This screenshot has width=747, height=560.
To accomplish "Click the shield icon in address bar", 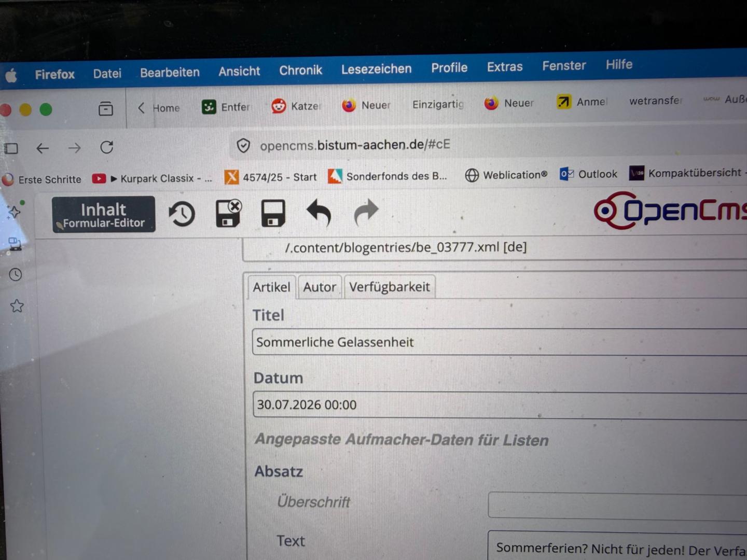I will pyautogui.click(x=243, y=146).
